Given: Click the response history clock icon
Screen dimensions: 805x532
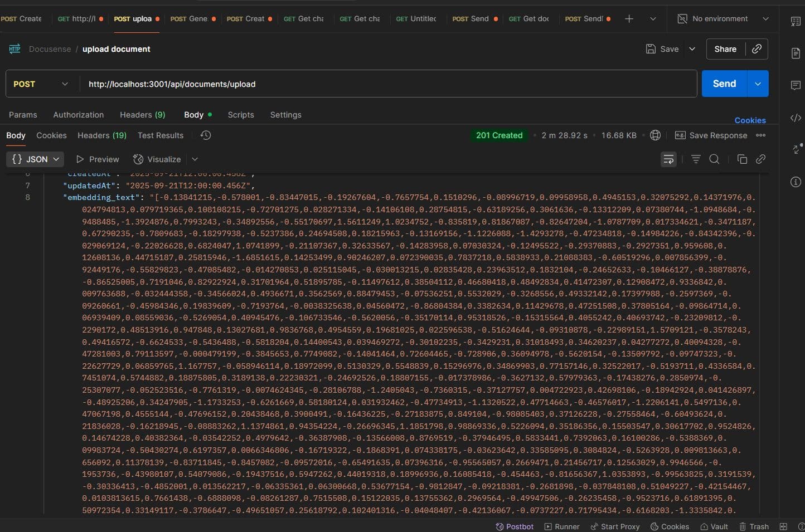Looking at the screenshot, I should coord(205,135).
